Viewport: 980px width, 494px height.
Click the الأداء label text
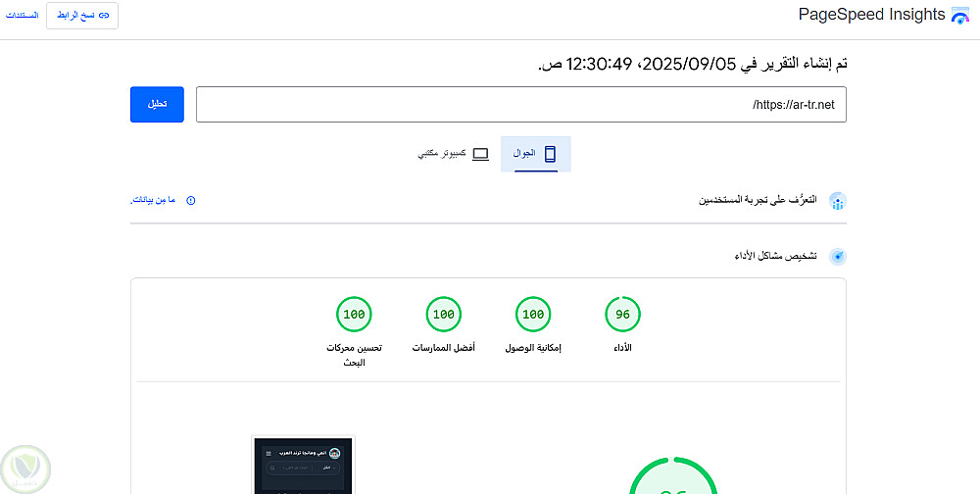pos(622,348)
